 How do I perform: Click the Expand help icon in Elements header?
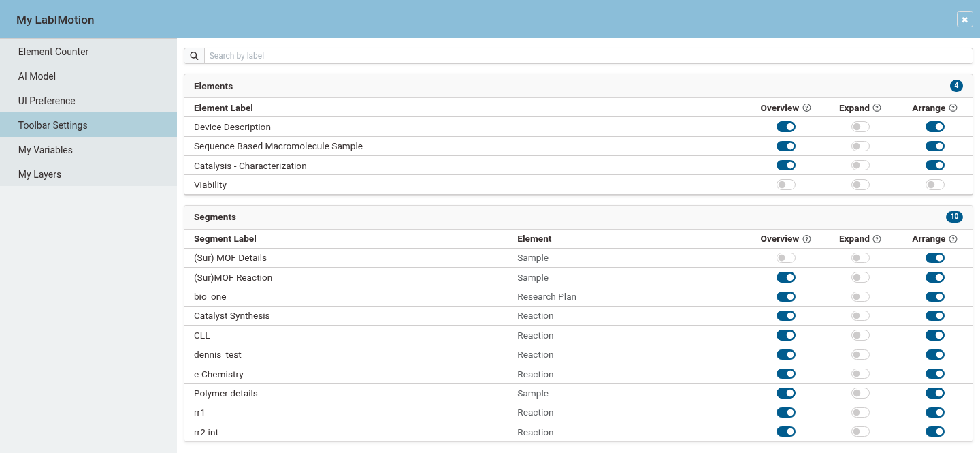click(x=877, y=108)
